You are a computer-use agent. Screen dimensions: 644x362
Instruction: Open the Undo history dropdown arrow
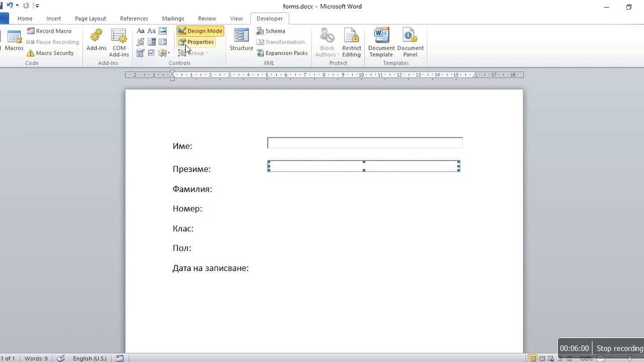click(x=17, y=6)
